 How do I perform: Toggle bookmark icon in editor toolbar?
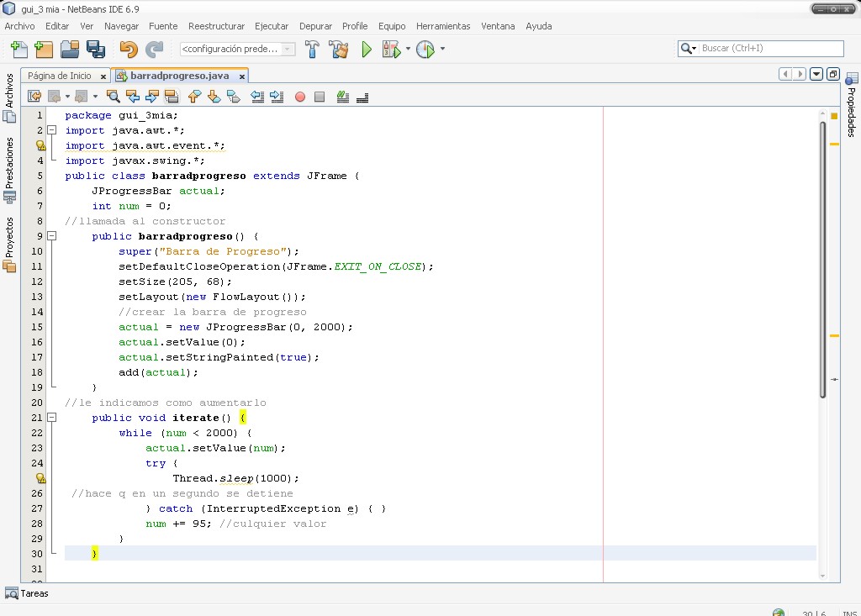(233, 97)
